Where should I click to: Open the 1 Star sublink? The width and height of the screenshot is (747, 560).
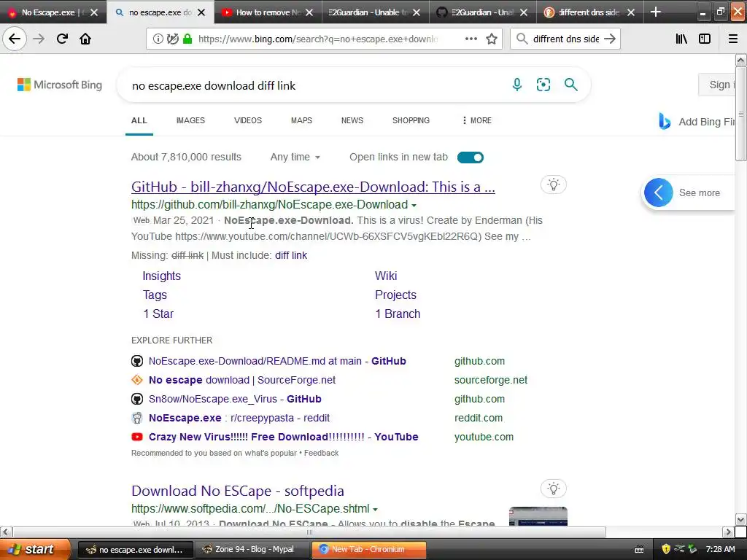158,314
